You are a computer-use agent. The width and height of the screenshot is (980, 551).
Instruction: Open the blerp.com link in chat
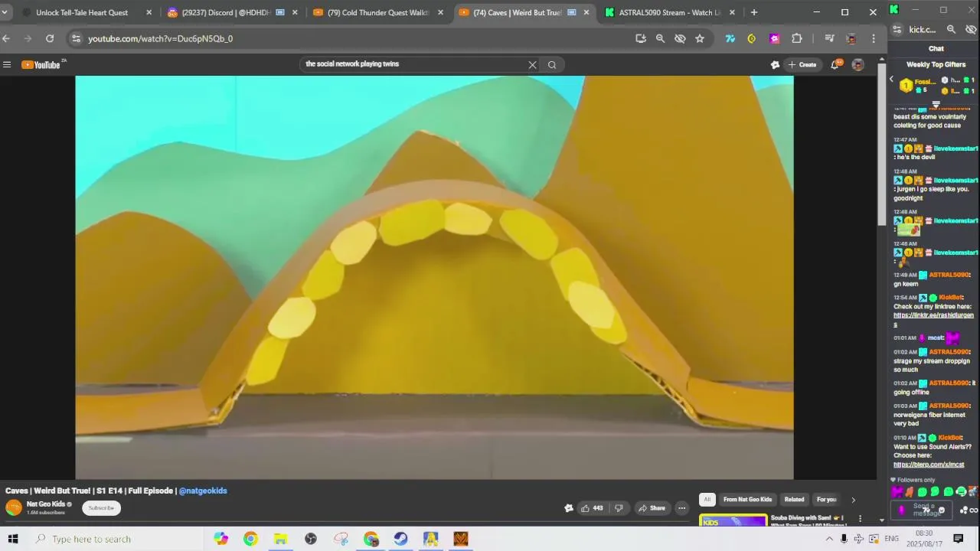pyautogui.click(x=929, y=465)
